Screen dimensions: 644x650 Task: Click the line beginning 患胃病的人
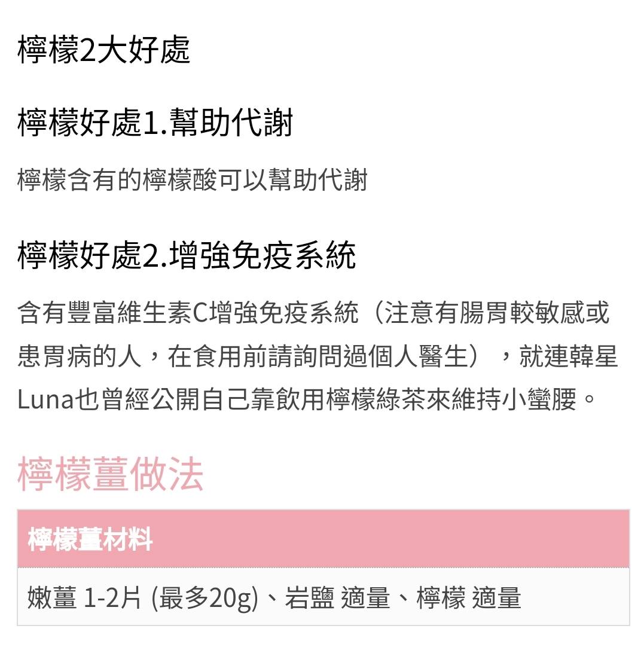[x=318, y=356]
